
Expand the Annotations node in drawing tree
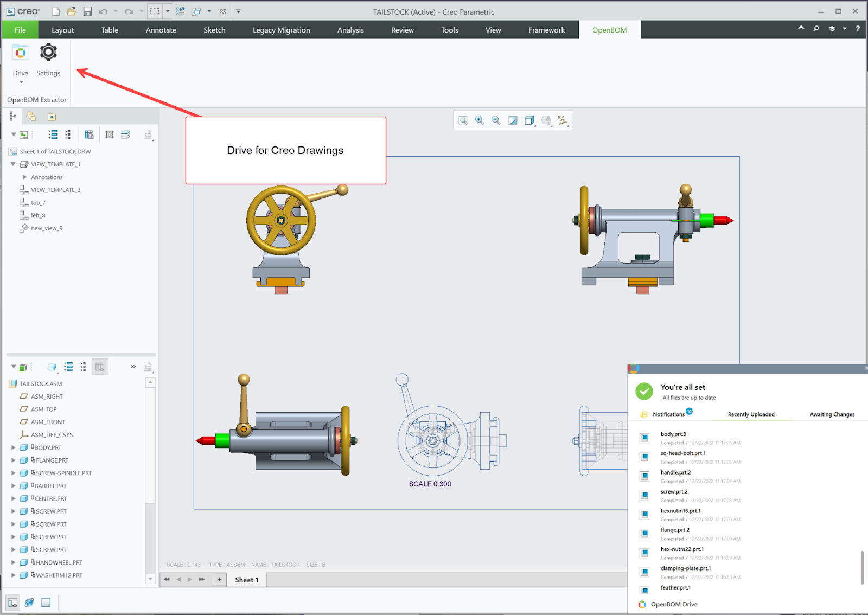[24, 177]
